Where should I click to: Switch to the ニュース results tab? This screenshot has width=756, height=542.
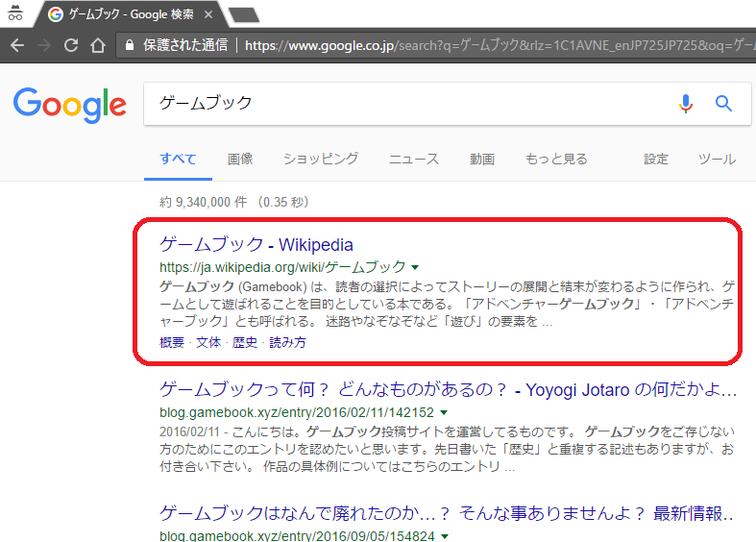(x=414, y=160)
